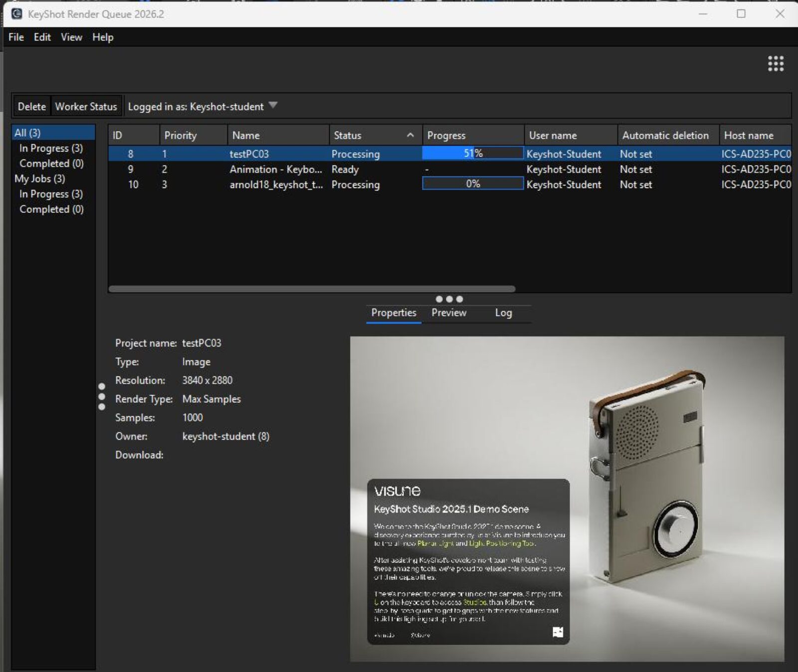The height and width of the screenshot is (672, 798).
Task: Select In Progress (3) under All
Action: [51, 148]
